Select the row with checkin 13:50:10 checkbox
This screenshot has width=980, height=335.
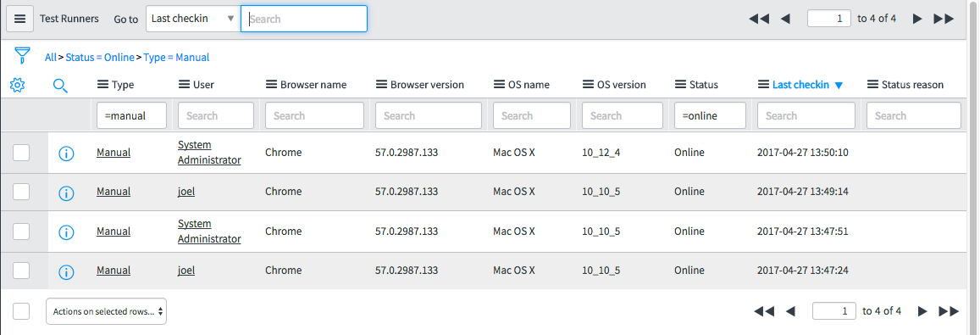click(21, 152)
